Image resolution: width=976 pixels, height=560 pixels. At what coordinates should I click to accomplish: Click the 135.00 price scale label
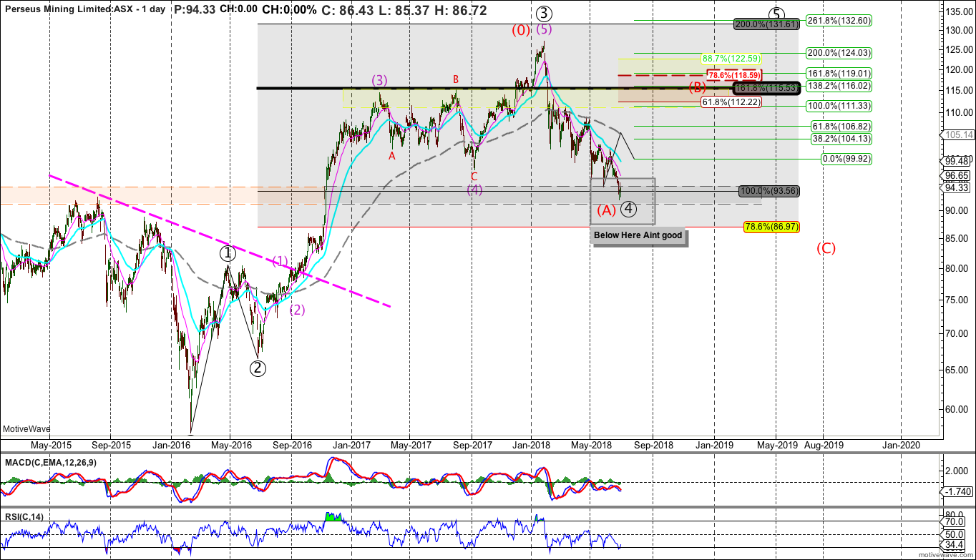(959, 11)
